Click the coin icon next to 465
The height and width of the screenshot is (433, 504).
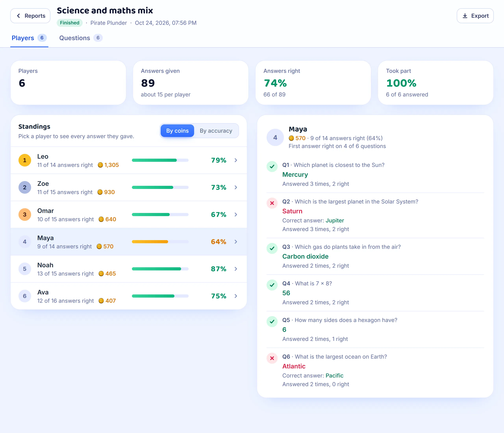(101, 274)
